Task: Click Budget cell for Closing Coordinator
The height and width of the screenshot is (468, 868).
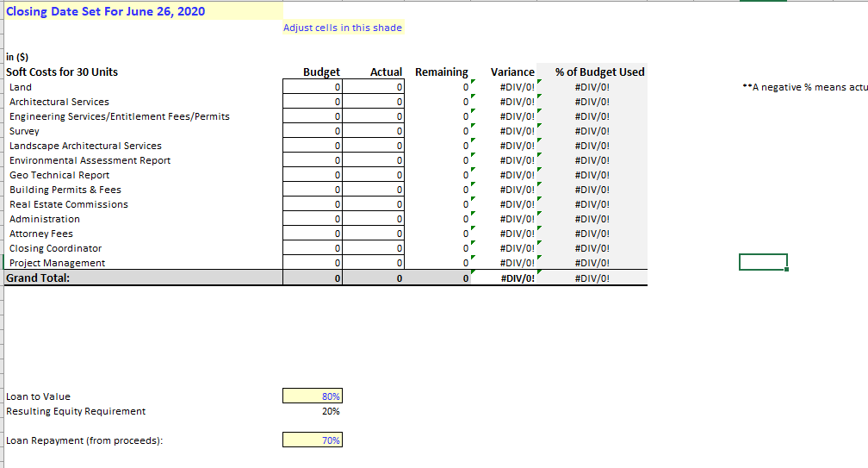Action: pos(313,248)
